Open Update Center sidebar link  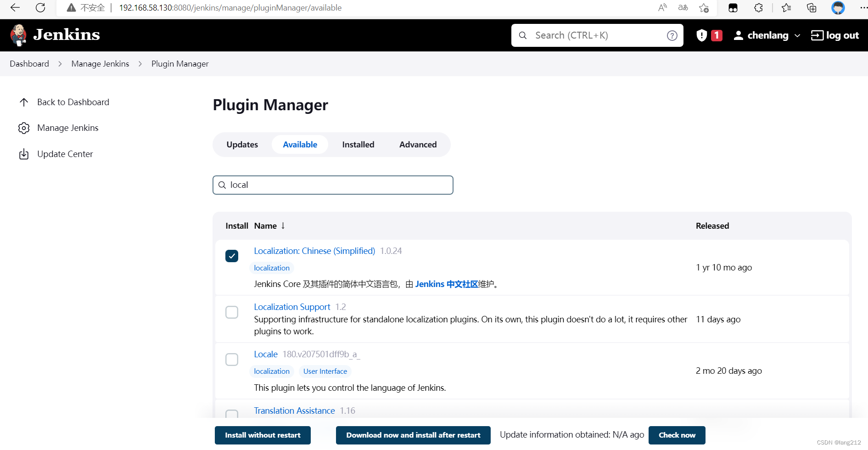click(x=65, y=154)
